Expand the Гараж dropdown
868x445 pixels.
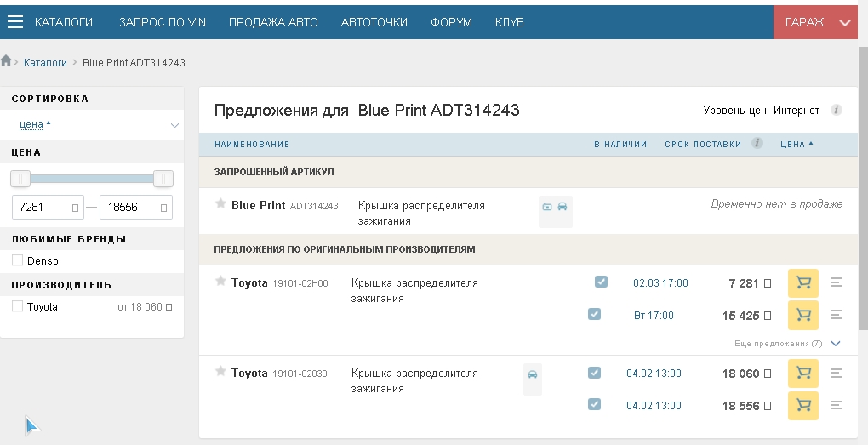coord(844,23)
